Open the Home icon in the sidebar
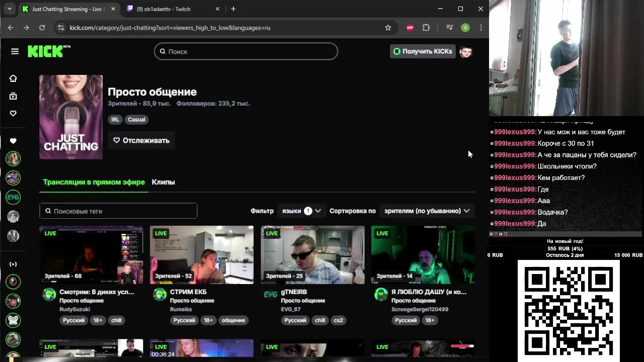This screenshot has height=362, width=644. 13,78
